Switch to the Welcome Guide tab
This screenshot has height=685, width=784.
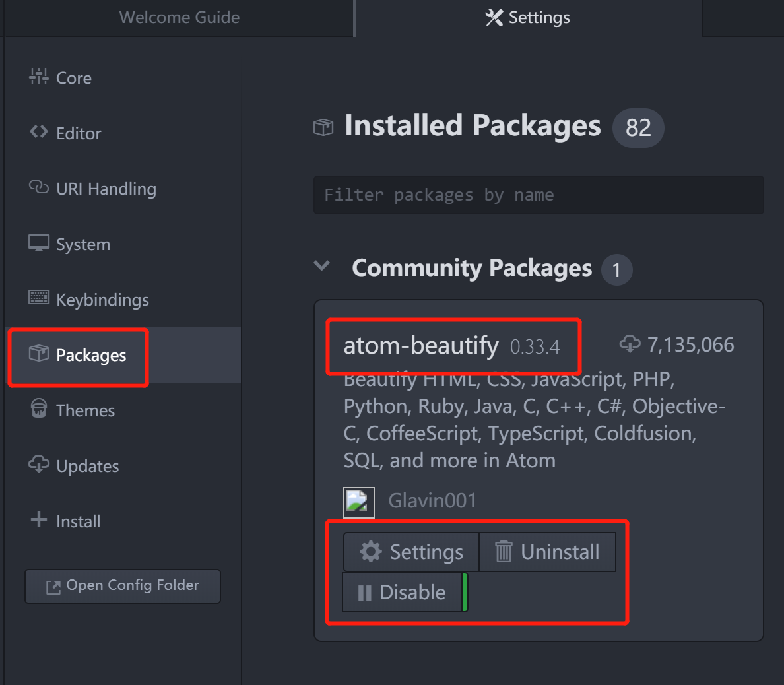(x=179, y=18)
